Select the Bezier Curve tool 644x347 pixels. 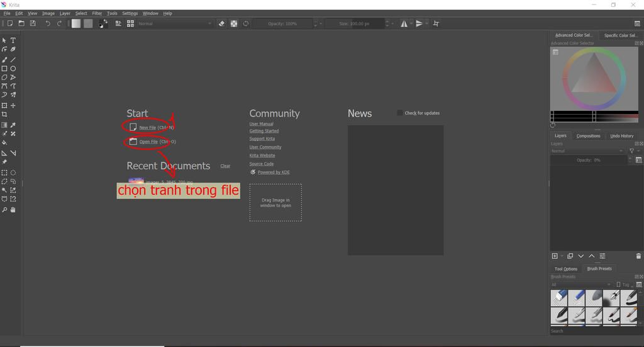click(x=4, y=86)
